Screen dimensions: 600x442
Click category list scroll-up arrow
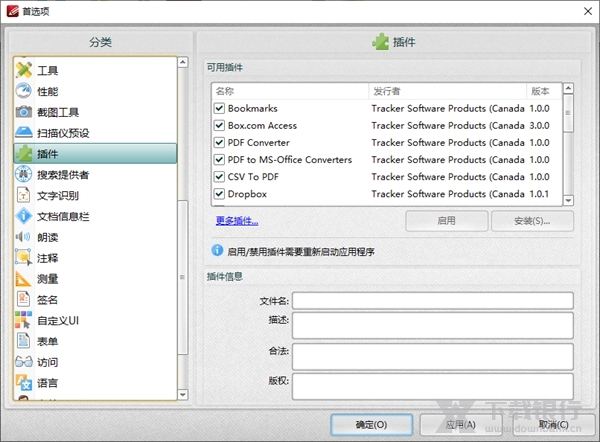click(183, 62)
